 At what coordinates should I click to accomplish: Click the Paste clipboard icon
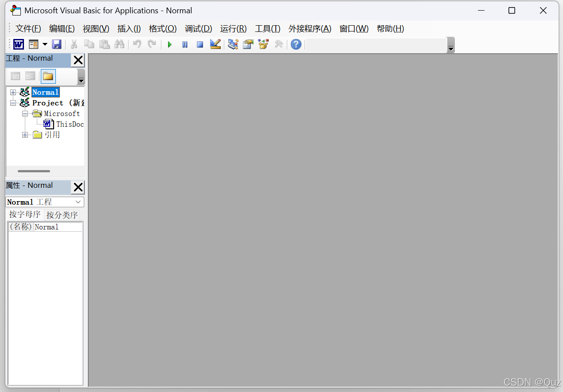pyautogui.click(x=104, y=44)
